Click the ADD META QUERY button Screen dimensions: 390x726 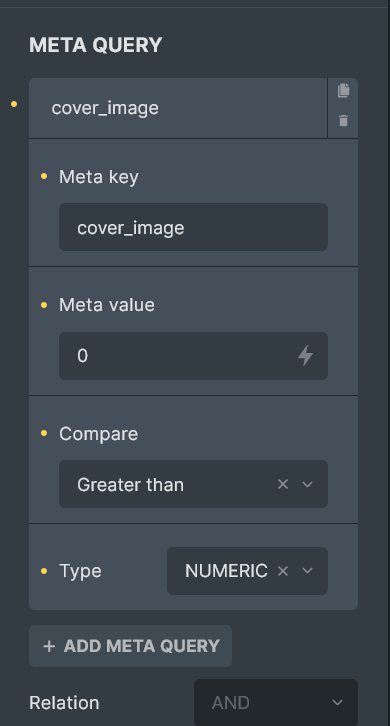pos(131,646)
